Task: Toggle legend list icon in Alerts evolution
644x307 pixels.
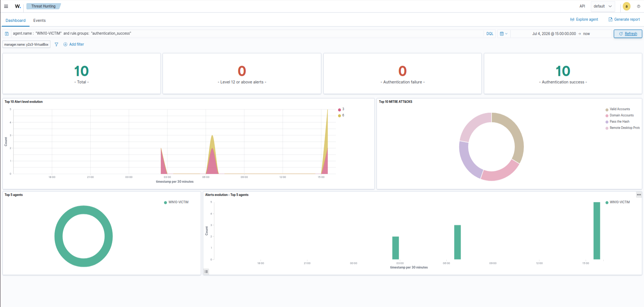Action: [206, 272]
